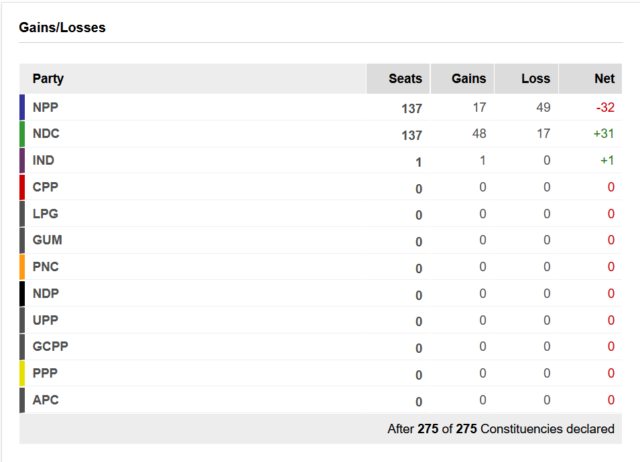Click the CPP red color bar
This screenshot has width=640, height=462.
click(22, 187)
